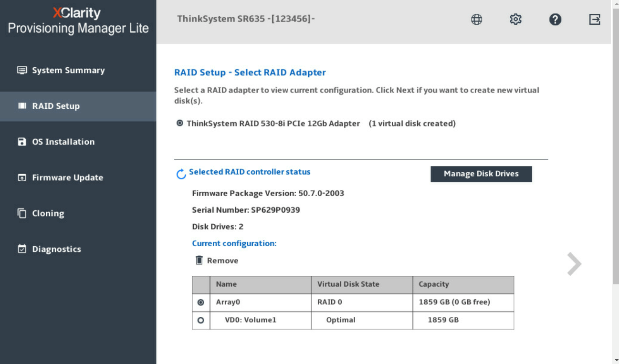Viewport: 619px width, 364px height.
Task: Click the RAID 0 state cell
Action: pos(362,302)
